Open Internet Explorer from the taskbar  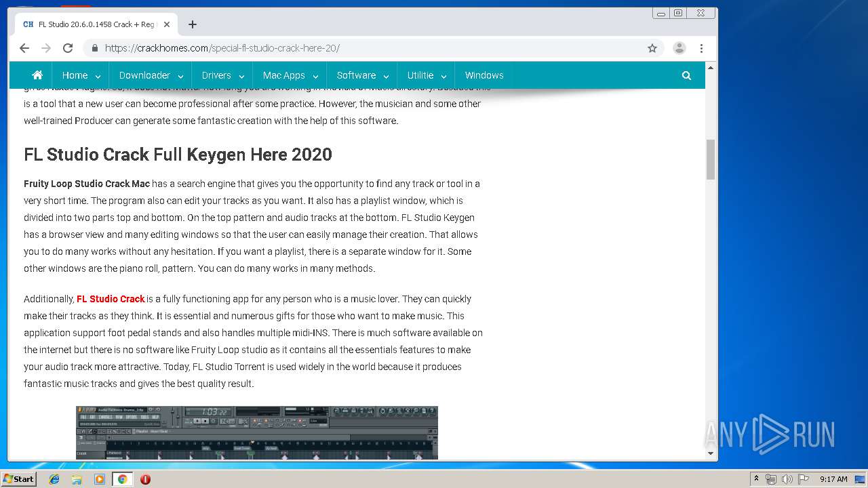click(54, 479)
